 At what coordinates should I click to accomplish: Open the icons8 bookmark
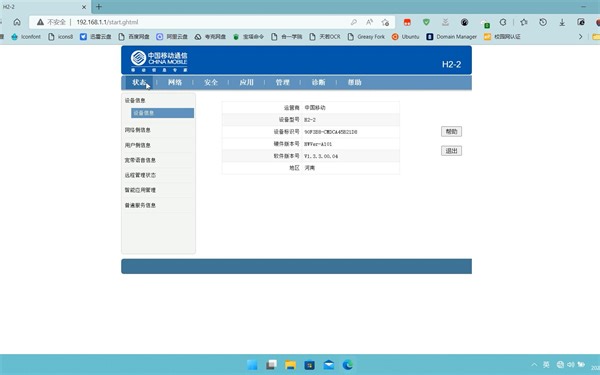pos(60,37)
